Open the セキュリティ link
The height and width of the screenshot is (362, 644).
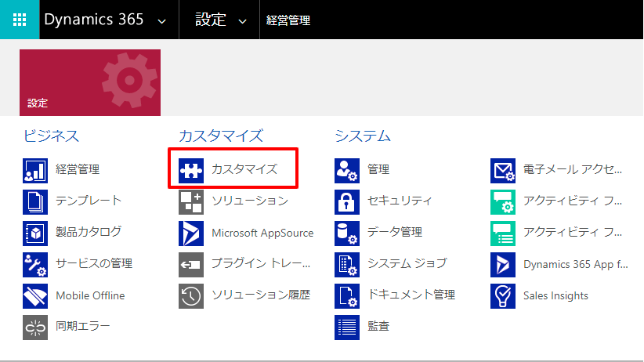click(x=400, y=201)
